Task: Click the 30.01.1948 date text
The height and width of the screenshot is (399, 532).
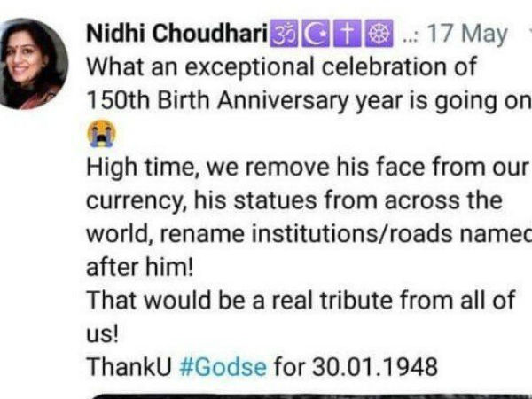Action: (x=375, y=367)
